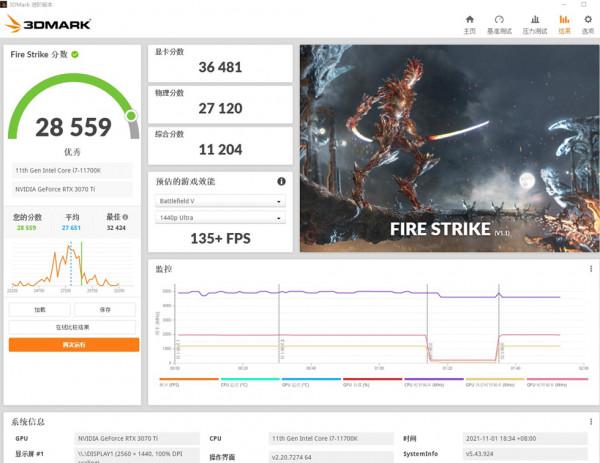Select the 结果 results tab

564,24
